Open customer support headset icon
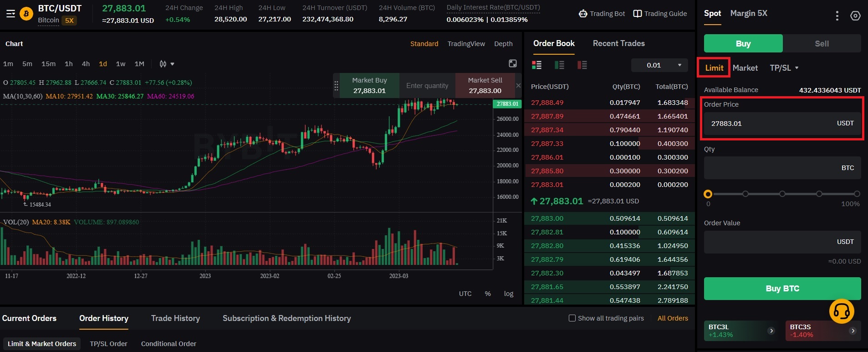This screenshot has width=868, height=352. click(x=842, y=311)
